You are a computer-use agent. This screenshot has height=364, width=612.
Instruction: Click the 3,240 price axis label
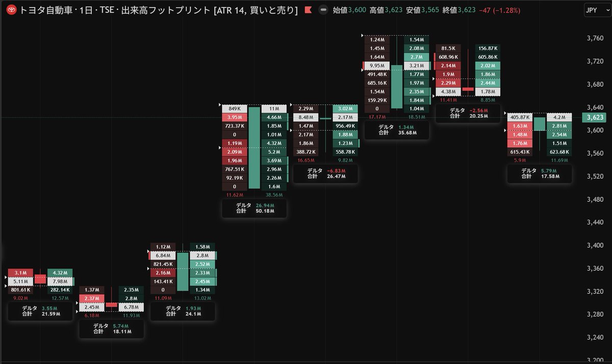[596, 337]
